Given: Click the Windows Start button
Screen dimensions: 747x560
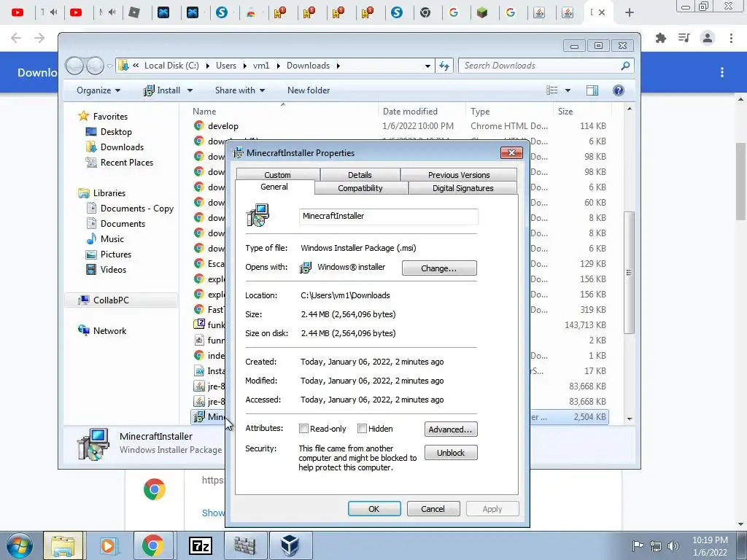Looking at the screenshot, I should click(x=18, y=545).
